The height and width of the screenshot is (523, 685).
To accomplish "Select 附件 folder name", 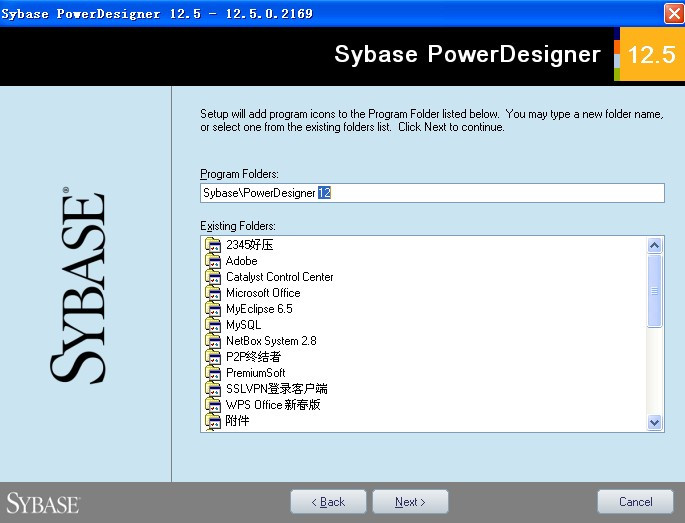I will click(x=237, y=421).
